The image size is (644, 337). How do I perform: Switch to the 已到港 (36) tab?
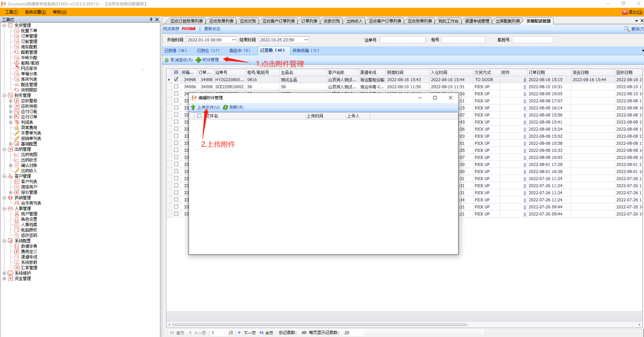coord(175,50)
